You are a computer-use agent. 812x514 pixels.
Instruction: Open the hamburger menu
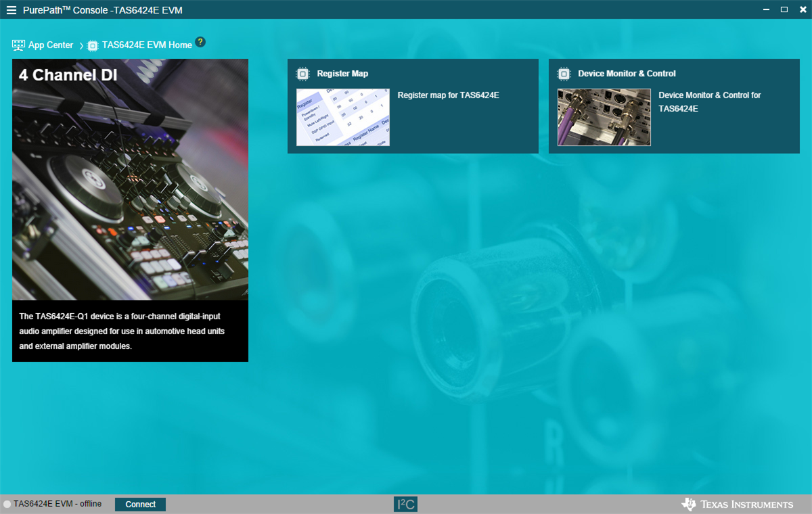[x=12, y=10]
